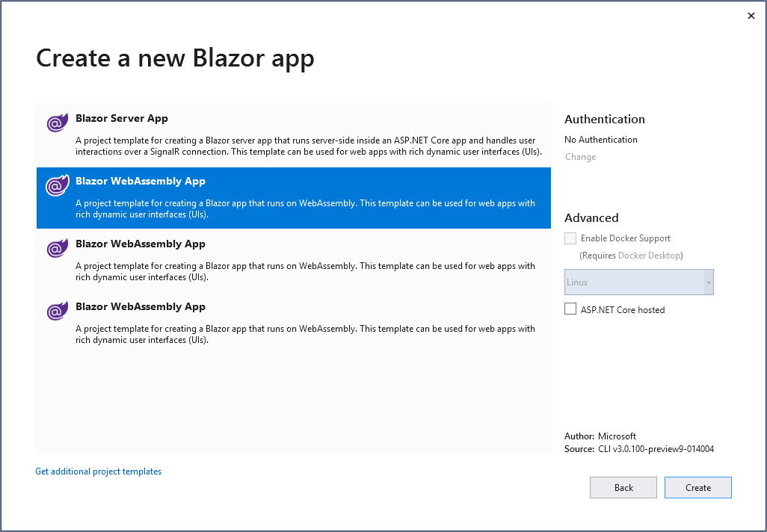767x532 pixels.
Task: Toggle the Enable Docker Support checkbox
Action: pyautogui.click(x=570, y=238)
